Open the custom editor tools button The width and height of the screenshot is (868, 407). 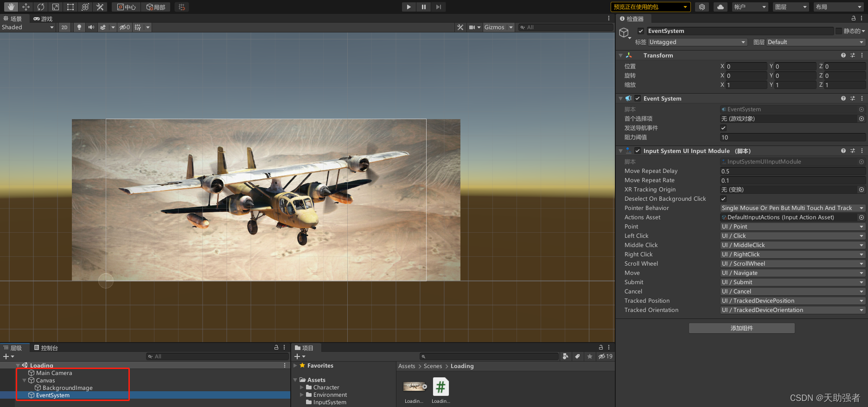click(100, 7)
